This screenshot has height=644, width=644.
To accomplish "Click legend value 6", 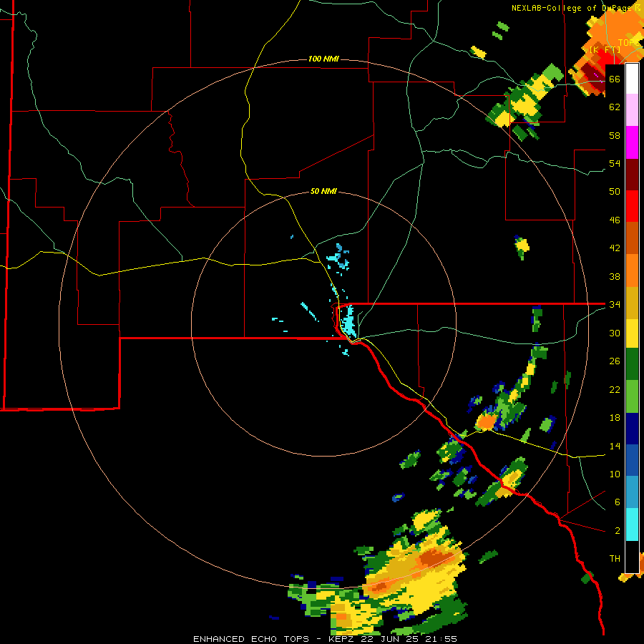I will pyautogui.click(x=617, y=502).
